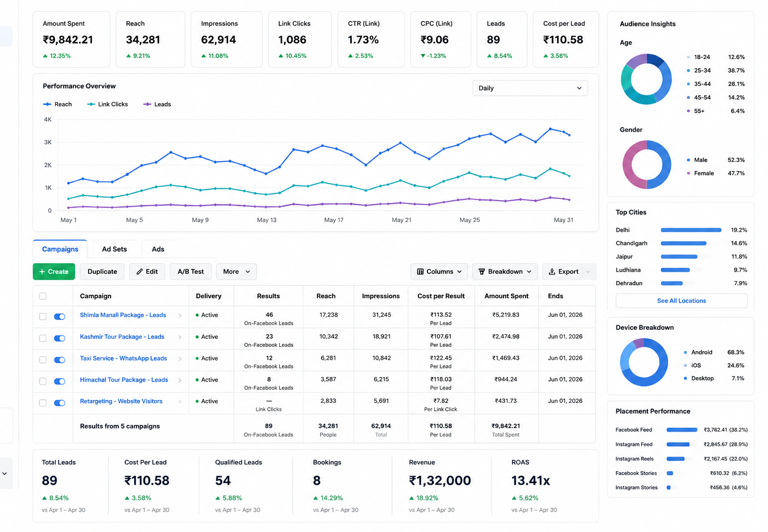Click the green Active dot for Shimla Manali Package

tap(197, 315)
